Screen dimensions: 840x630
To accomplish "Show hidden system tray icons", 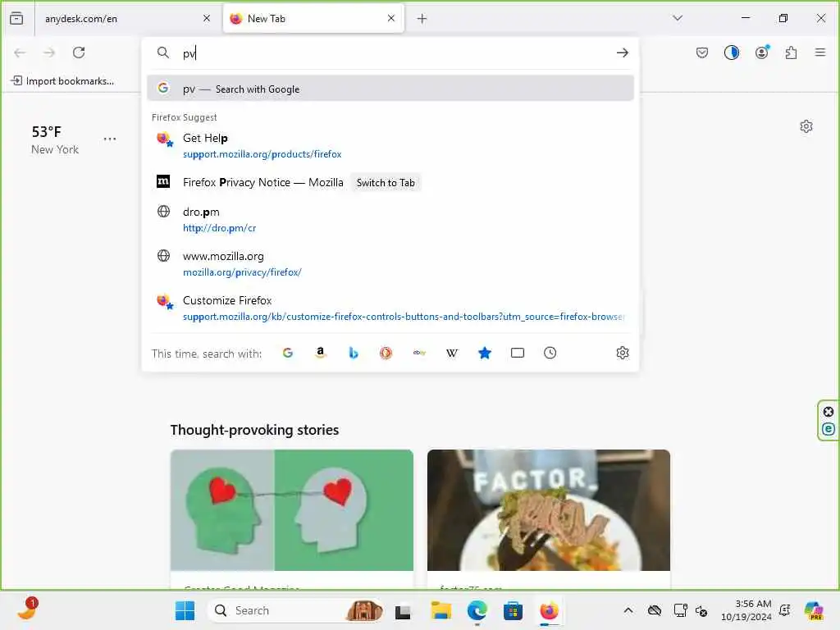I will pyautogui.click(x=628, y=610).
